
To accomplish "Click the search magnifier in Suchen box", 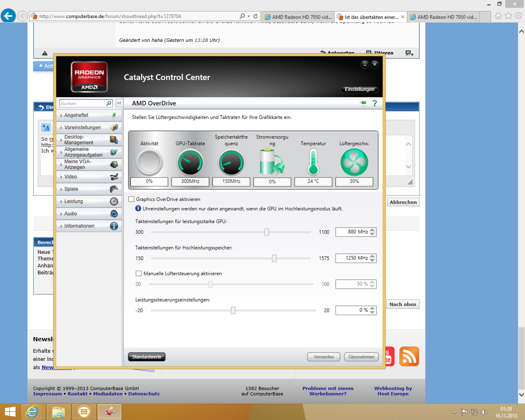I will pyautogui.click(x=109, y=103).
